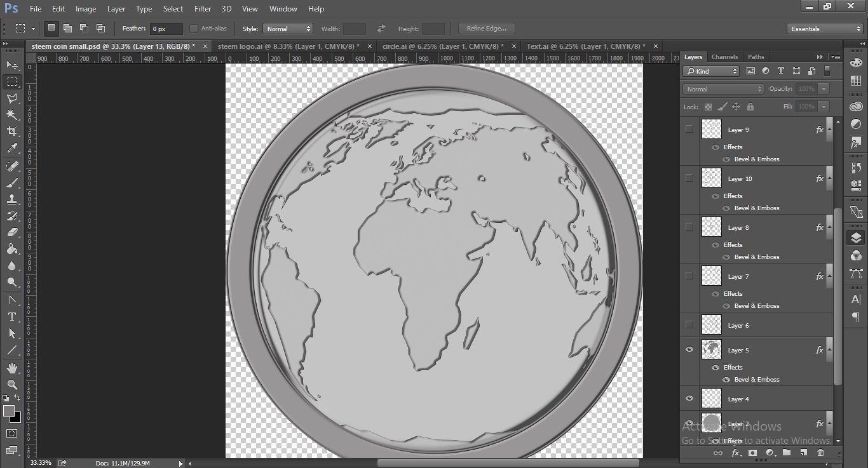
Task: Click the foreground color swatch
Action: [x=9, y=411]
